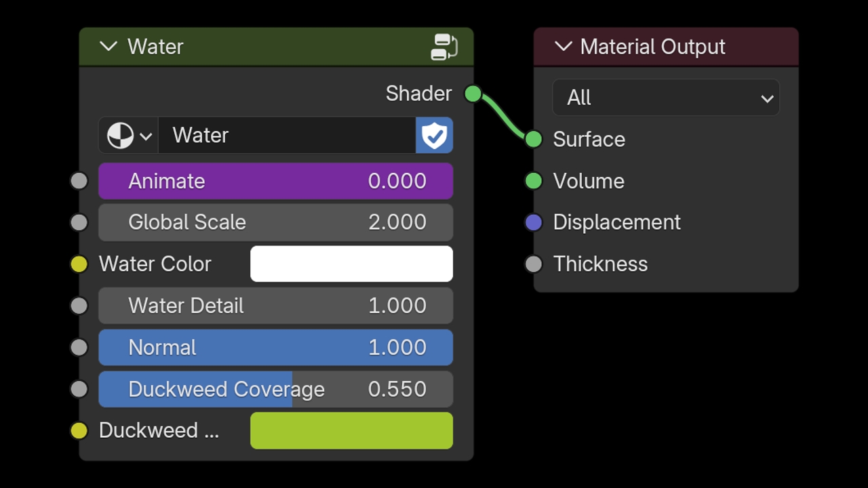Click the Water node group name field
Image resolution: width=868 pixels, height=488 pixels.
(287, 136)
